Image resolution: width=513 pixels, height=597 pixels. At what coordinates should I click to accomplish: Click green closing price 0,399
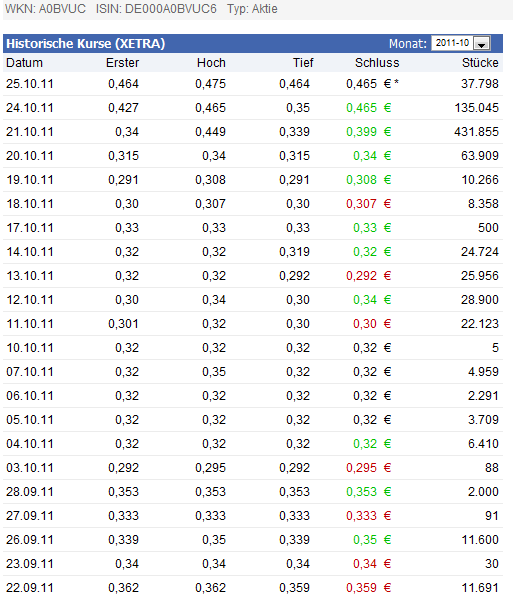361,132
